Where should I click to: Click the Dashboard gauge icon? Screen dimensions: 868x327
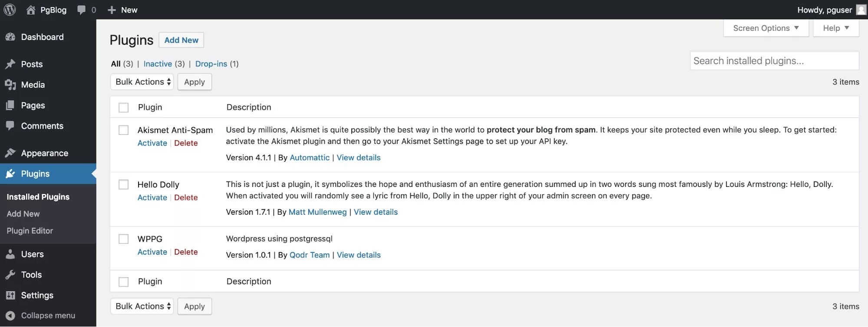click(10, 37)
